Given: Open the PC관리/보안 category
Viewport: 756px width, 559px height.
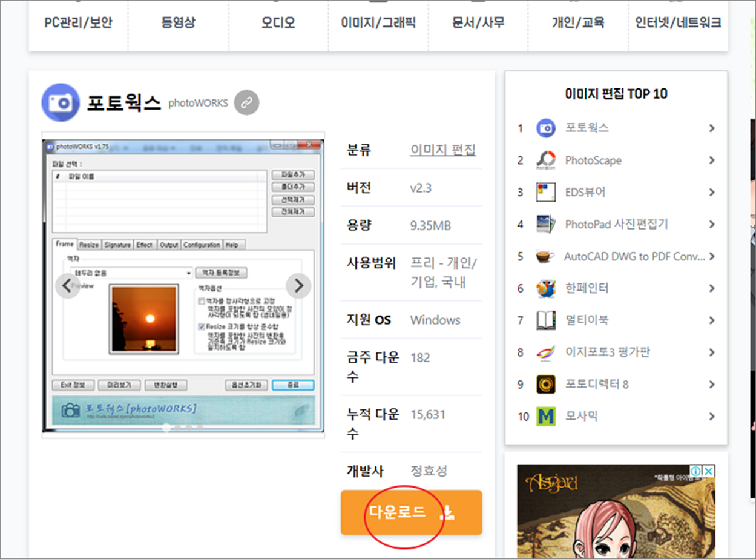Looking at the screenshot, I should 78,24.
